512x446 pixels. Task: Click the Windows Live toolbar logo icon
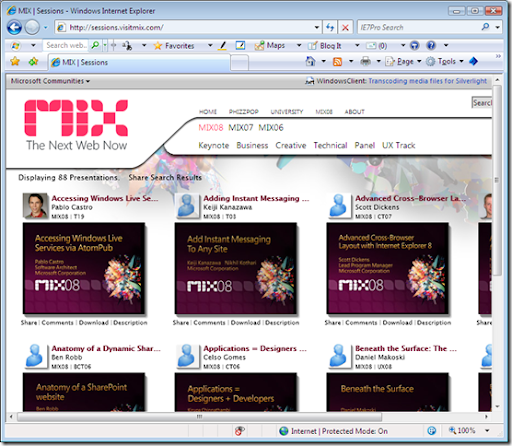[x=15, y=45]
